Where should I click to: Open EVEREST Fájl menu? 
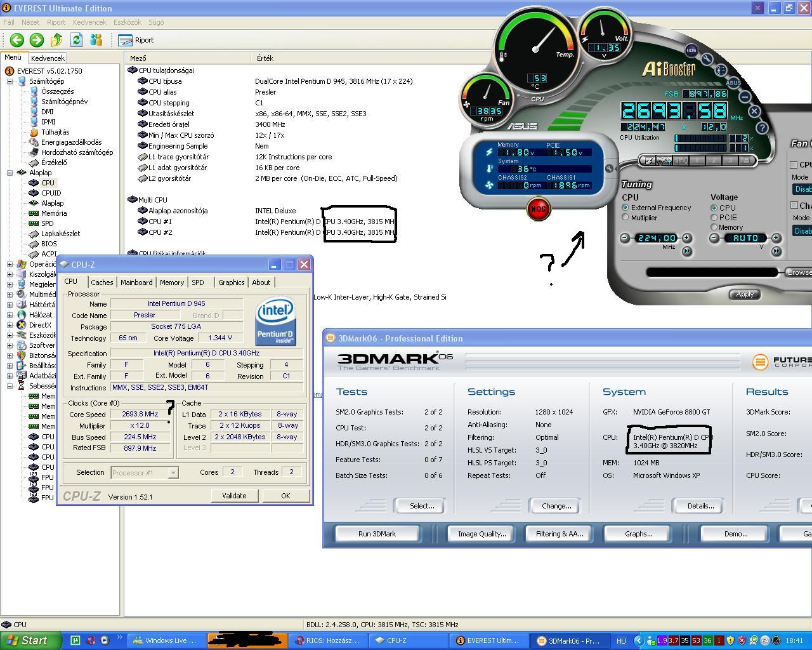point(9,22)
